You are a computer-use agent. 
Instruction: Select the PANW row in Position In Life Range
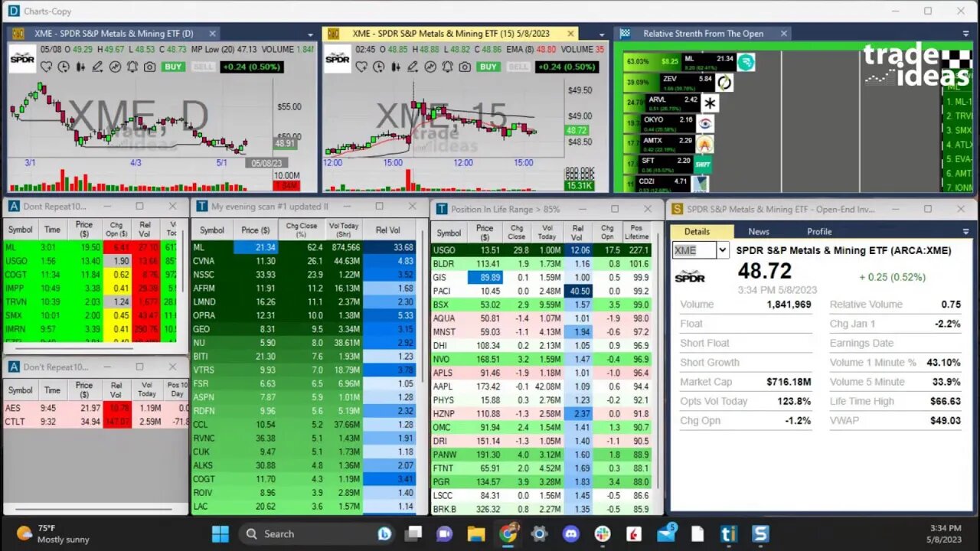point(541,455)
